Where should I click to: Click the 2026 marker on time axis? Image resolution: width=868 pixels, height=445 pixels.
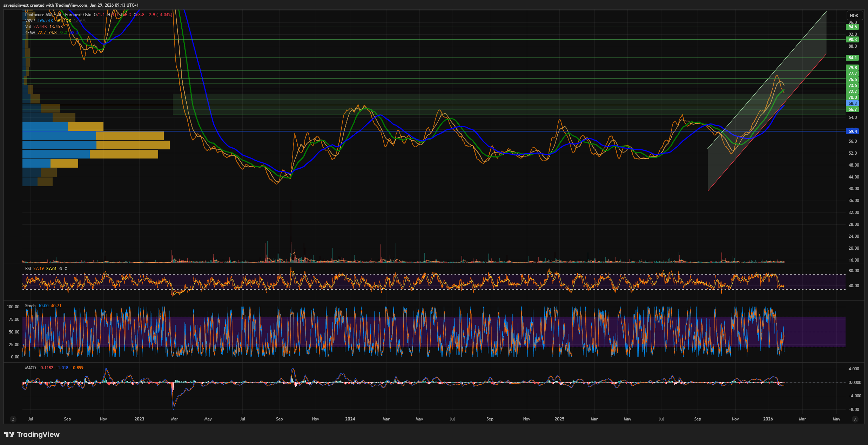[768, 419]
